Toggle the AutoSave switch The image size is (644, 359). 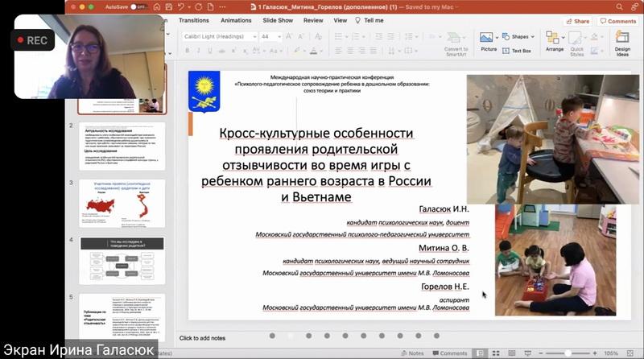coord(138,7)
